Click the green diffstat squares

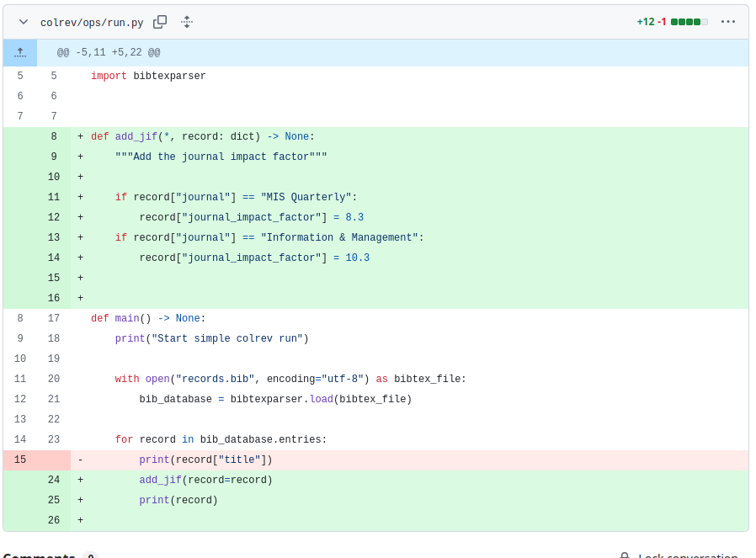click(689, 22)
